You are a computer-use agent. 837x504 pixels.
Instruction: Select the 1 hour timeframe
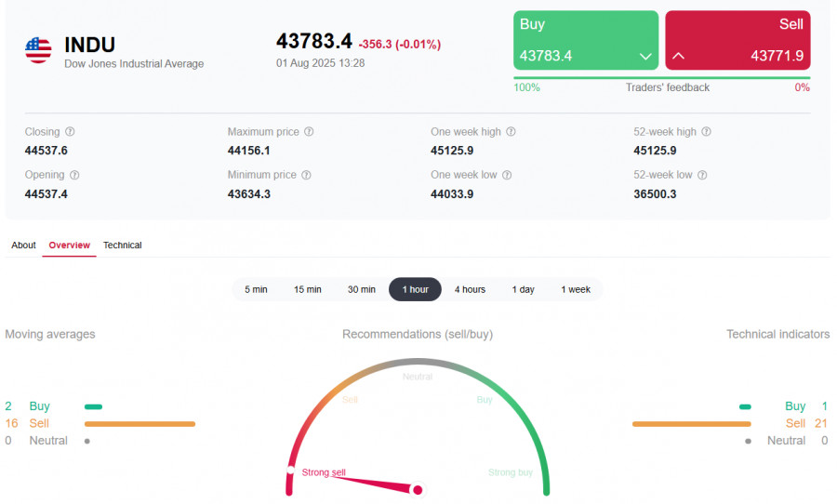pos(416,289)
